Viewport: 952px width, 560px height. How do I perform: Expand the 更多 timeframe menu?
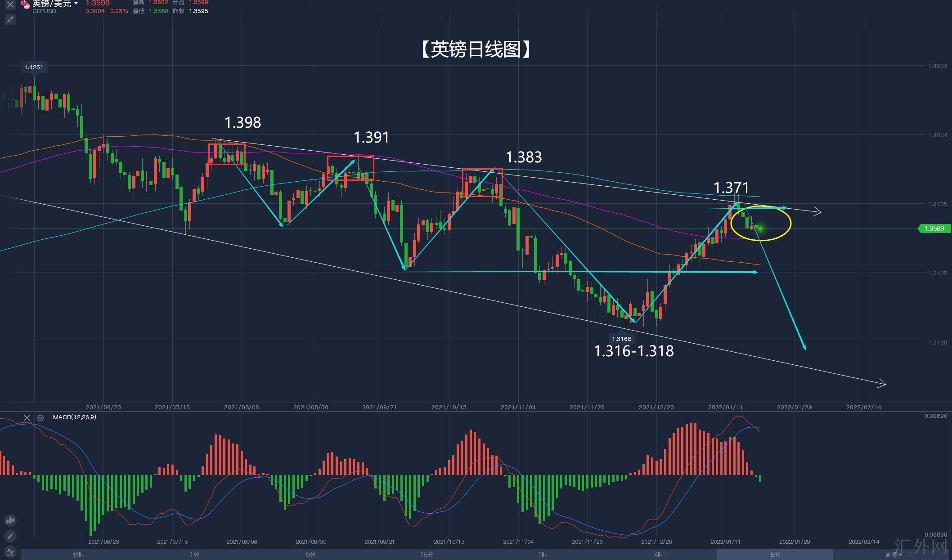click(x=893, y=555)
